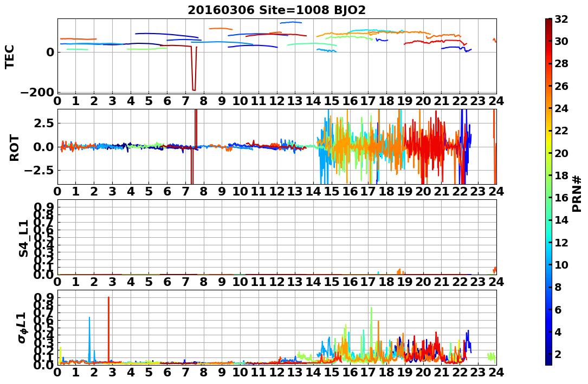Click colorbar tick value 30
The height and width of the screenshot is (384, 588).
click(562, 41)
